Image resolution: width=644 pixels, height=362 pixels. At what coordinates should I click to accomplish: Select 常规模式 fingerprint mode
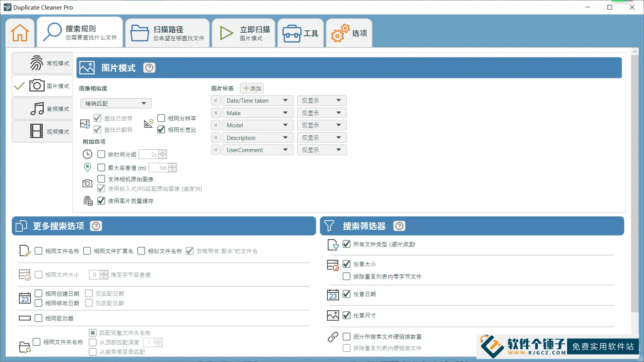click(x=42, y=63)
